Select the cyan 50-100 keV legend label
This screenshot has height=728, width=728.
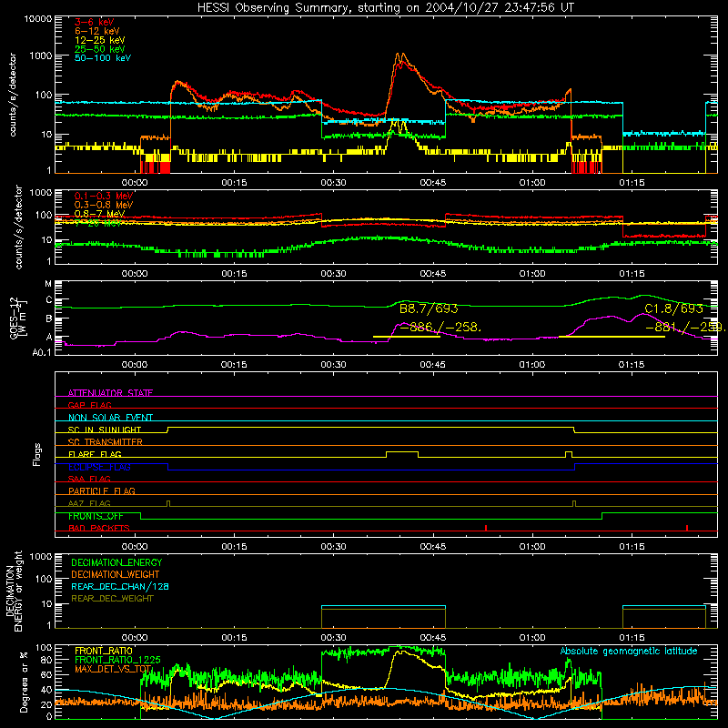tap(103, 57)
